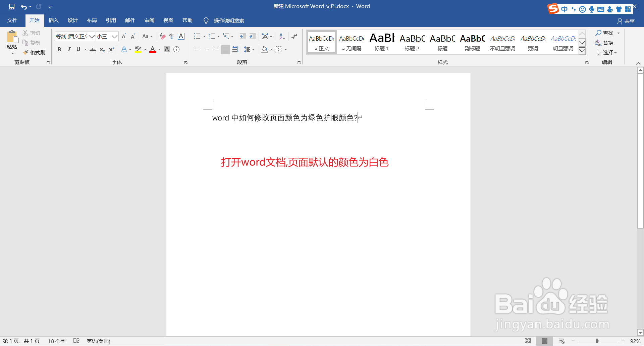Viewport: 644px width, 346px height.
Task: Click the Paste clipboard icon
Action: coord(12,36)
